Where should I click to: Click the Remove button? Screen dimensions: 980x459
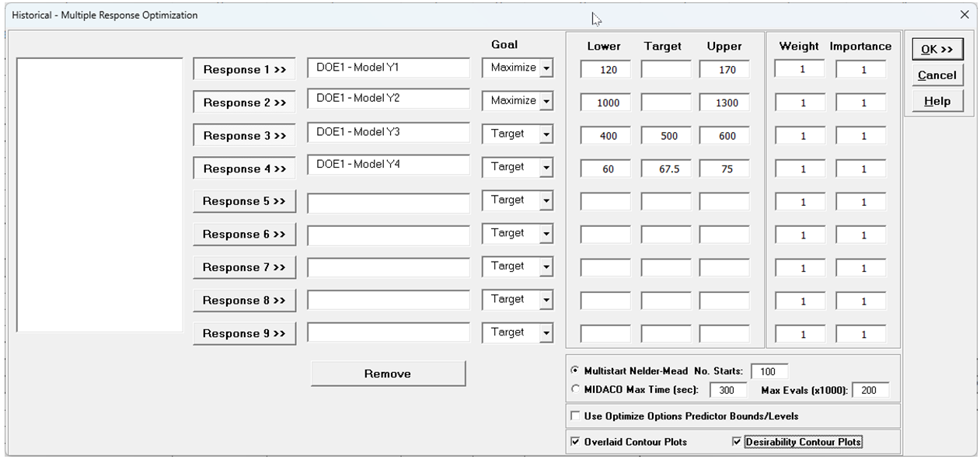388,374
